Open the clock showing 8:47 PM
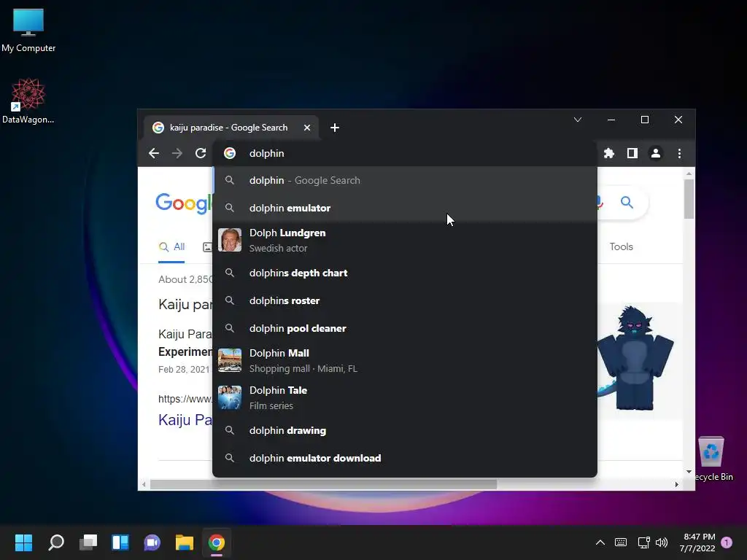The height and width of the screenshot is (560, 747). [698, 542]
